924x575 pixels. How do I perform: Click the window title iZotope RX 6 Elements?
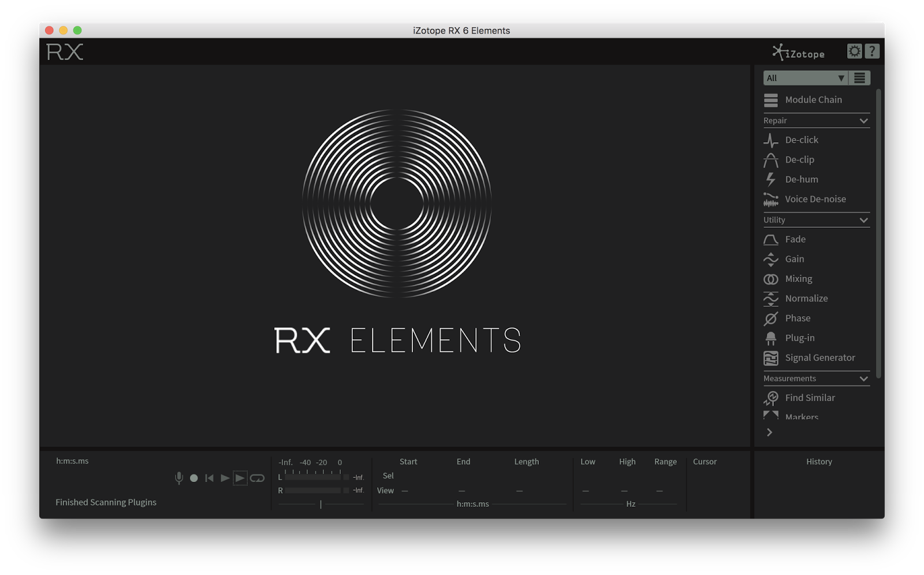461,31
